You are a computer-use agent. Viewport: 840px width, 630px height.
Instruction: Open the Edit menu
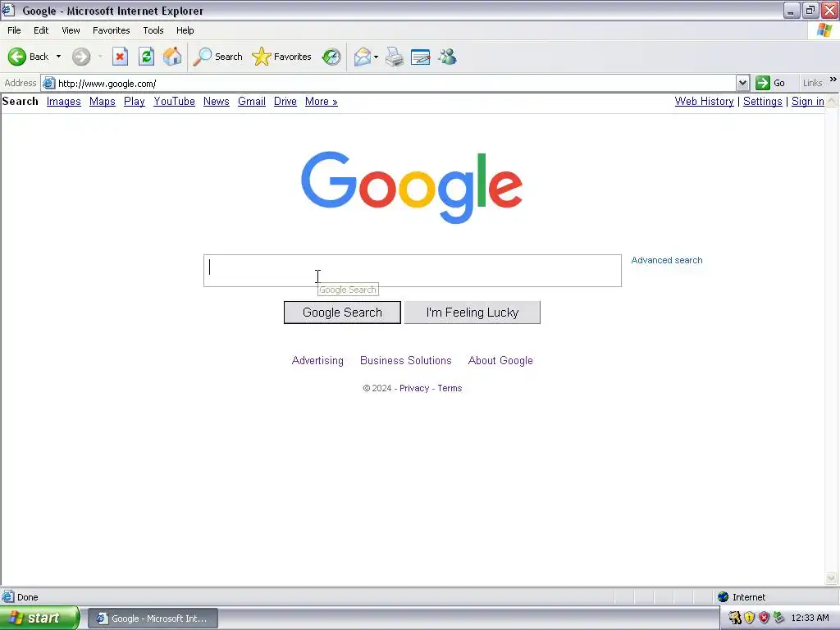pos(41,30)
